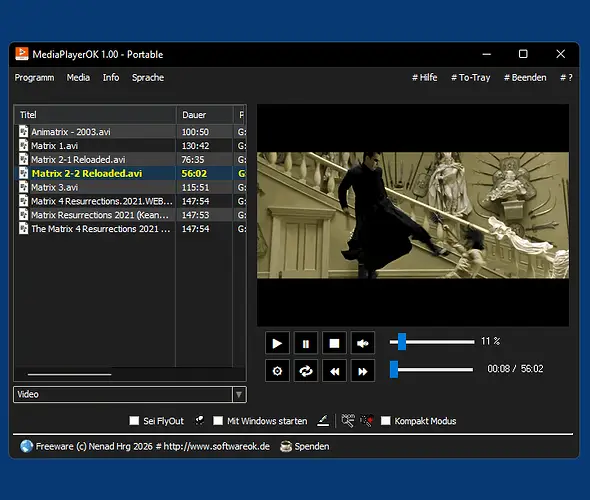Expand the Video dropdown arrow
The width and height of the screenshot is (590, 500).
click(239, 394)
